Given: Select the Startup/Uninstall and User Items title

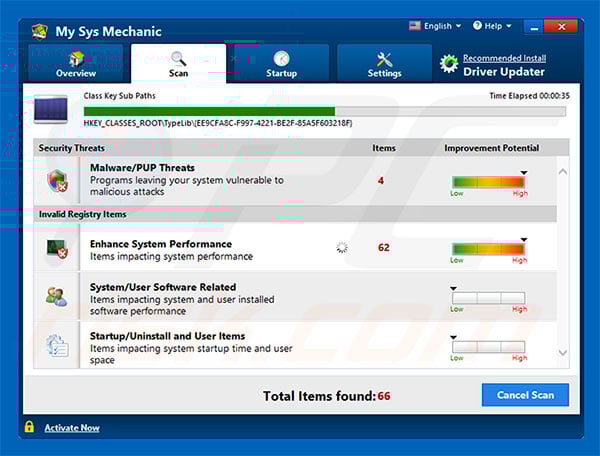Looking at the screenshot, I should click(x=168, y=336).
